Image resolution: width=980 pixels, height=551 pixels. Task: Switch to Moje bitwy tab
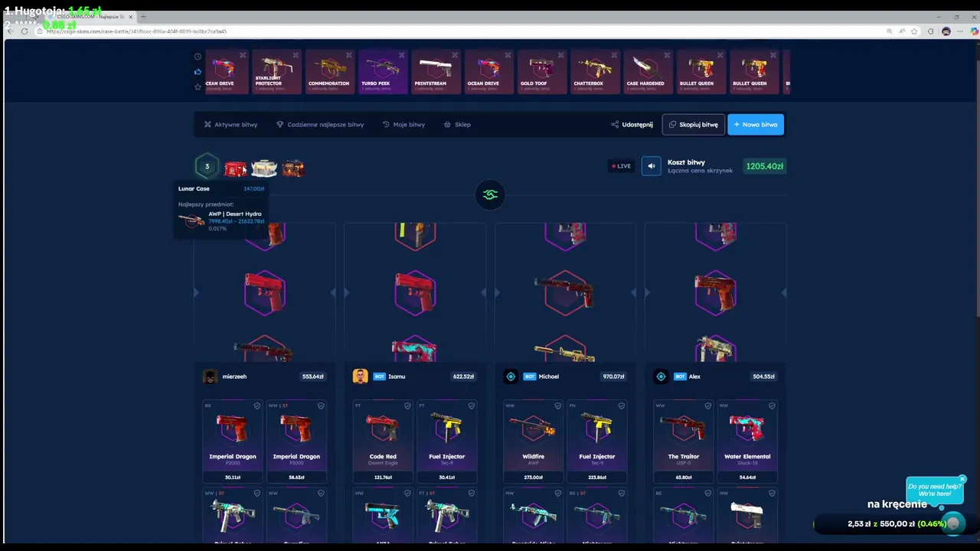click(x=403, y=125)
